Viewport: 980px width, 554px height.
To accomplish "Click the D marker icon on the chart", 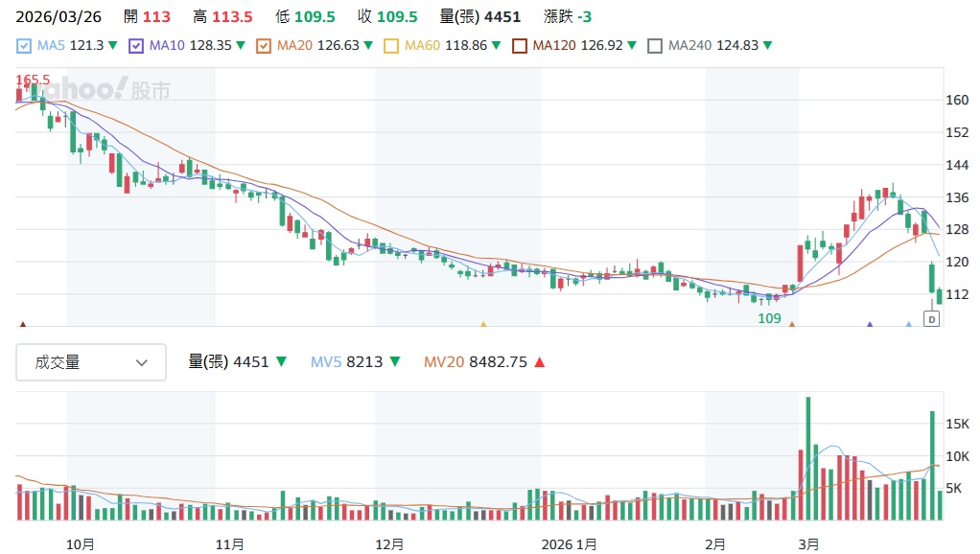I will tap(930, 319).
